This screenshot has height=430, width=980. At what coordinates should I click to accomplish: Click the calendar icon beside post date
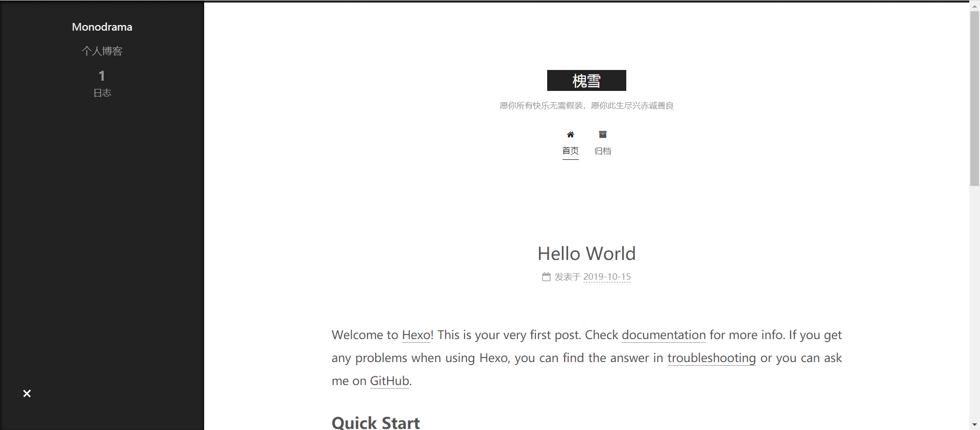[546, 277]
